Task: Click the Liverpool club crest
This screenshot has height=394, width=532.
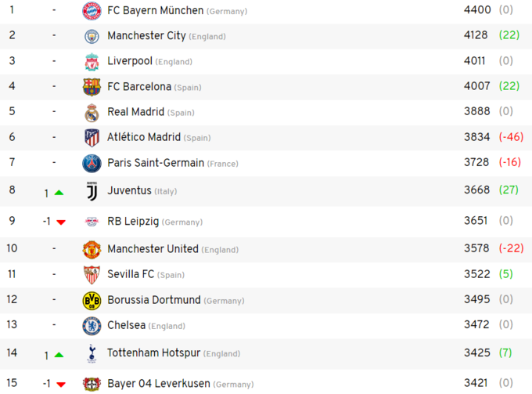Action: click(x=92, y=61)
